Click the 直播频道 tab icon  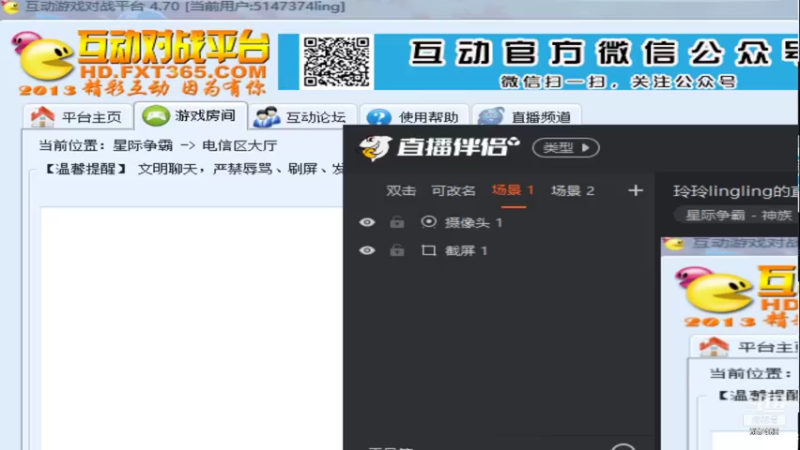[x=491, y=116]
